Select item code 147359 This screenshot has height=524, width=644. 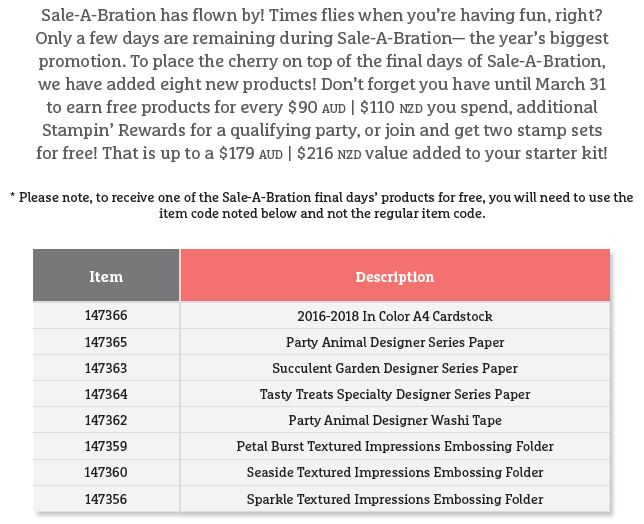click(106, 446)
